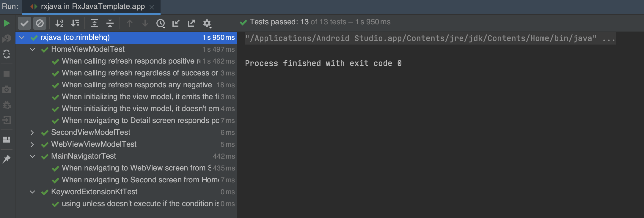This screenshot has height=218, width=644.
Task: Click Dump Threads camera icon
Action: 7,89
